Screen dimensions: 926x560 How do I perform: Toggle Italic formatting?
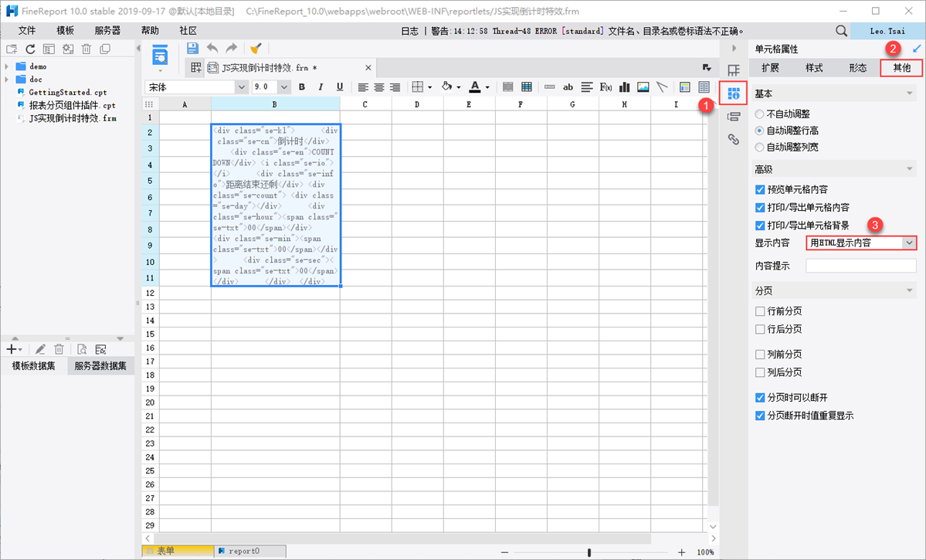tap(321, 87)
